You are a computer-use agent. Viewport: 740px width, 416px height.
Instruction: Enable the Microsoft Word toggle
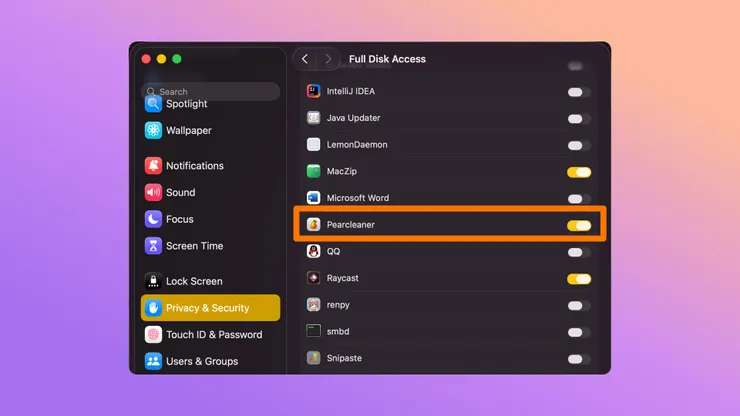point(579,199)
